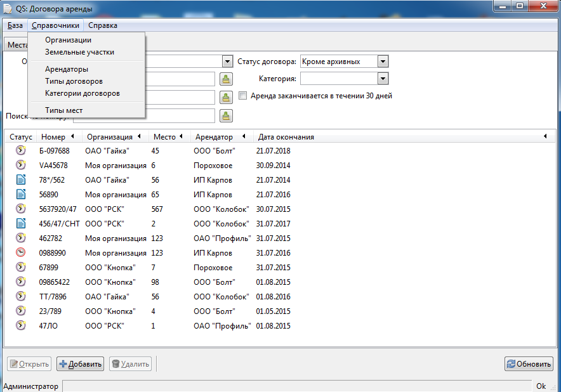Screen dimensions: 561x392
Task: Select end date 21.07.2016
Action: (273, 195)
